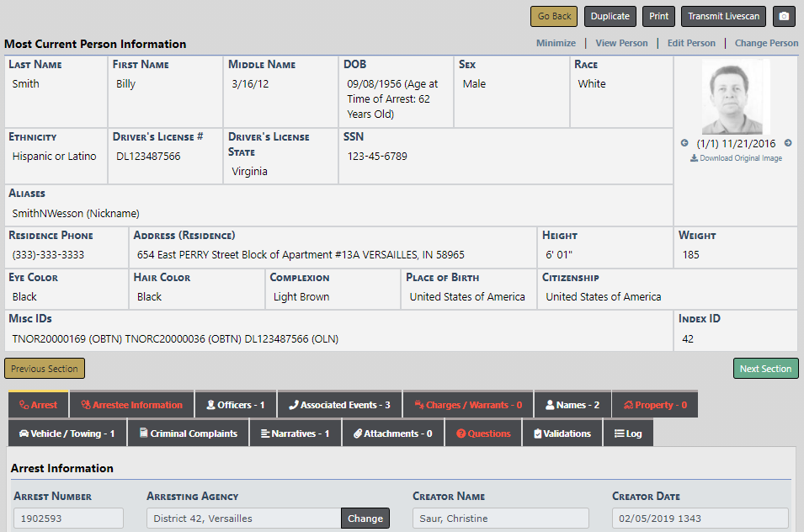Click the camera icon button
The image size is (804, 532).
pyautogui.click(x=784, y=16)
